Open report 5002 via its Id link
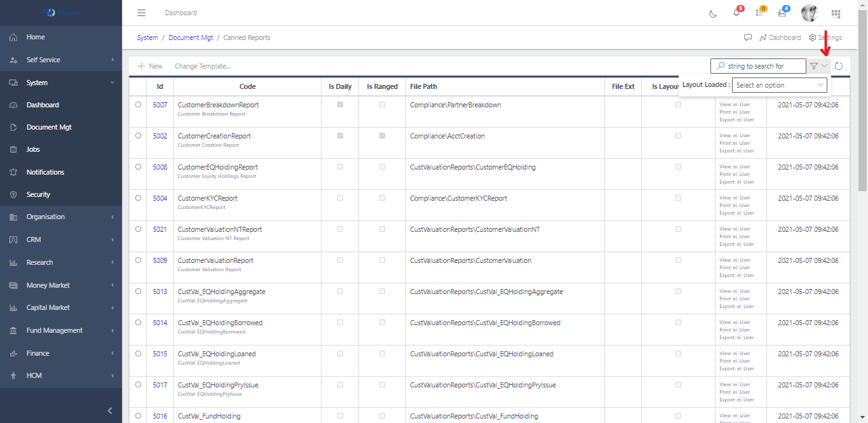 point(159,136)
